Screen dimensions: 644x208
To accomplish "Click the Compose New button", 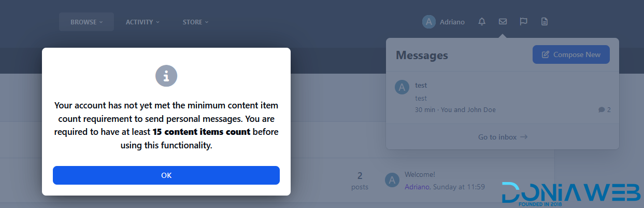I will point(571,54).
